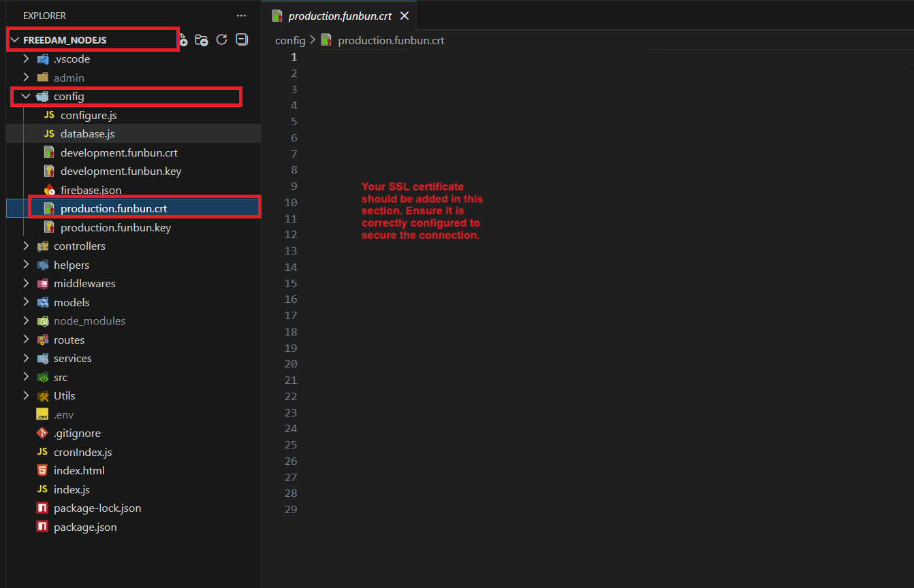Click the git icon beside .gitignore

42,434
